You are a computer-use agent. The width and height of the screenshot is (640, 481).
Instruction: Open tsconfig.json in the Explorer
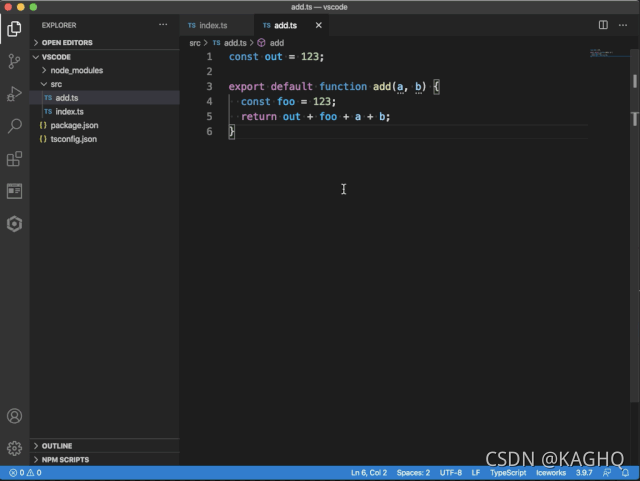(104, 139)
